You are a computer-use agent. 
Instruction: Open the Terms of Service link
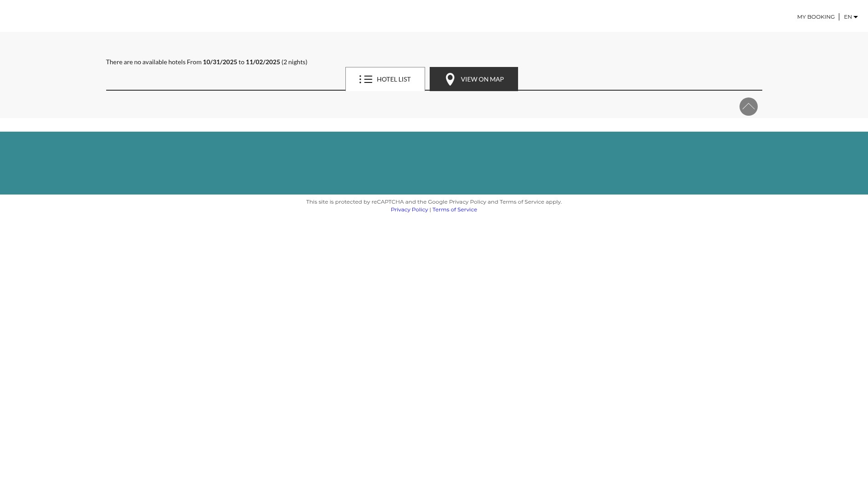coord(455,210)
